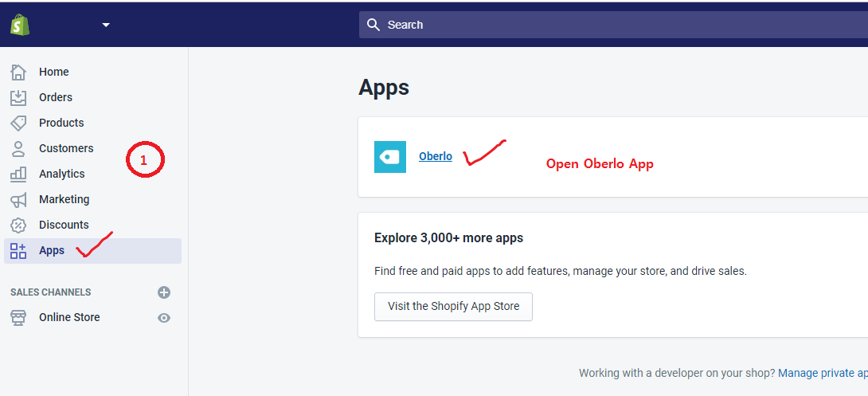Screen dimensions: 868x396
Task: Open Analytics in the sidebar
Action: pos(61,174)
